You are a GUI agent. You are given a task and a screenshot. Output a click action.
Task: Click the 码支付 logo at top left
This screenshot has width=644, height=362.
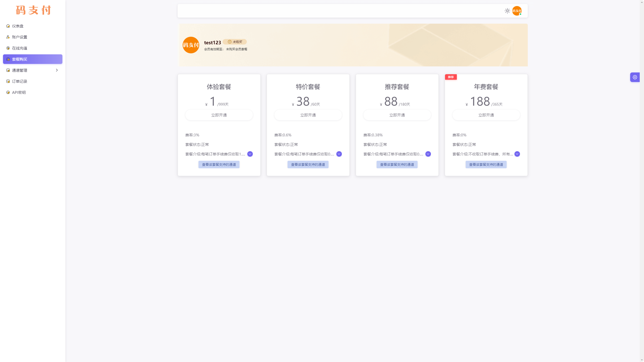33,10
